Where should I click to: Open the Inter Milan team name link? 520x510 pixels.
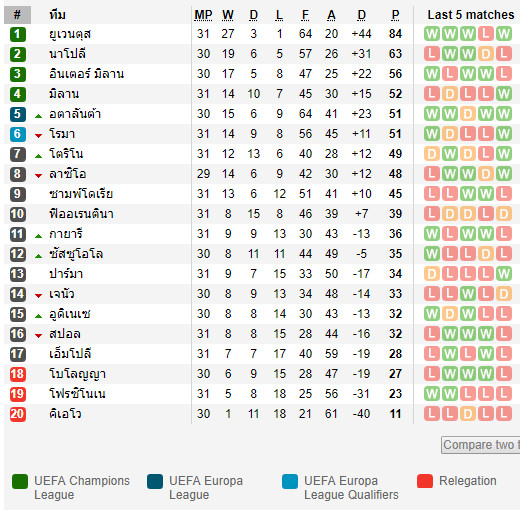86,74
